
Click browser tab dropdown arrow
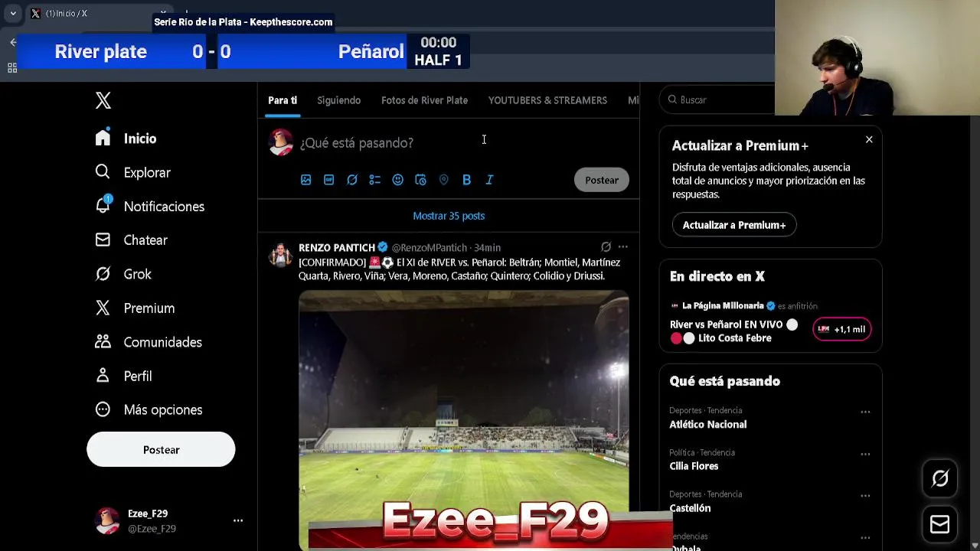(x=13, y=13)
